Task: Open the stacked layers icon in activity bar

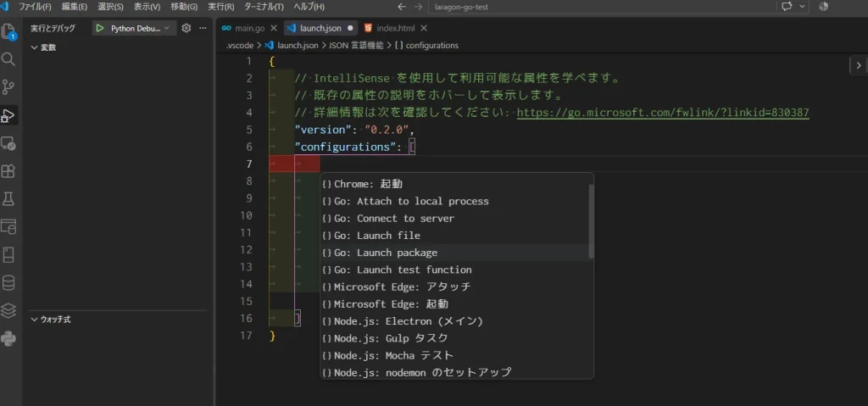Action: point(8,310)
